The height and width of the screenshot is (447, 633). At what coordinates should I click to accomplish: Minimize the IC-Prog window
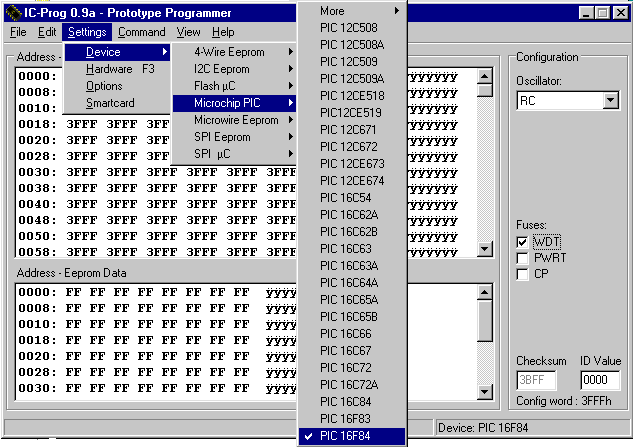[x=586, y=13]
